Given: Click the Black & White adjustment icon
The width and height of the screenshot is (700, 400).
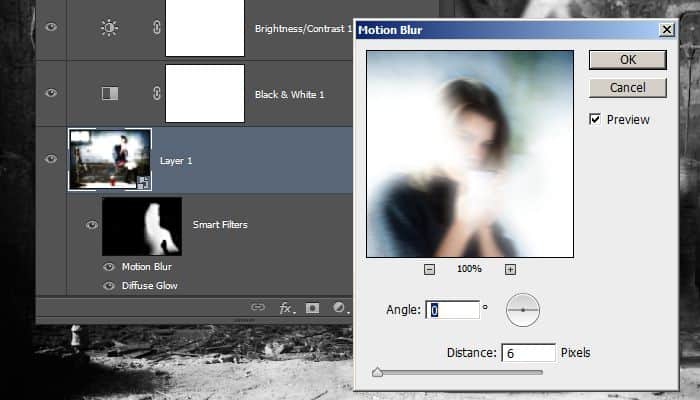Looking at the screenshot, I should (110, 93).
